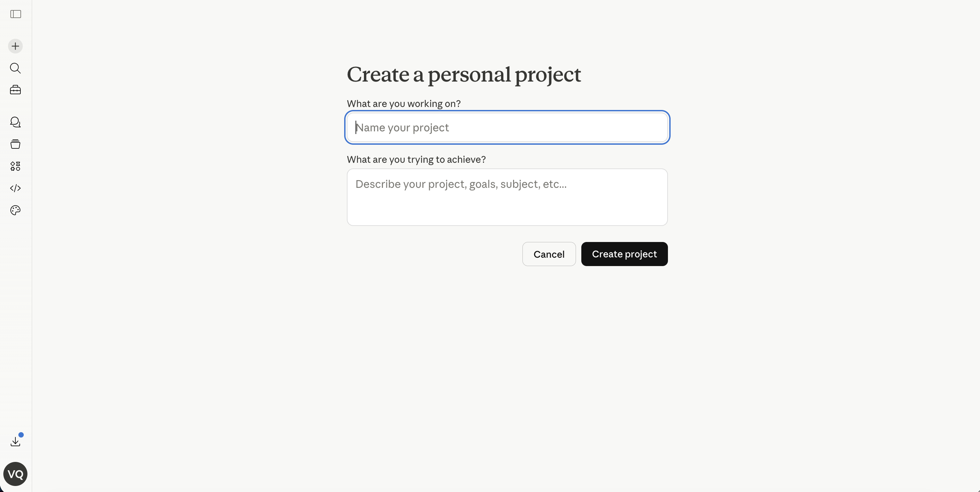980x492 pixels.
Task: Open search from the sidebar
Action: [15, 68]
